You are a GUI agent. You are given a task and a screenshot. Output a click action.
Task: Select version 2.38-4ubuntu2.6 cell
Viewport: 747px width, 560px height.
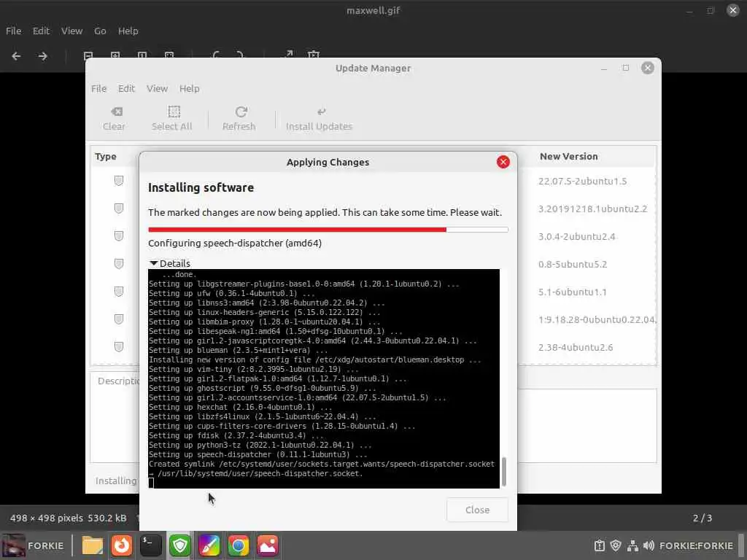click(576, 347)
